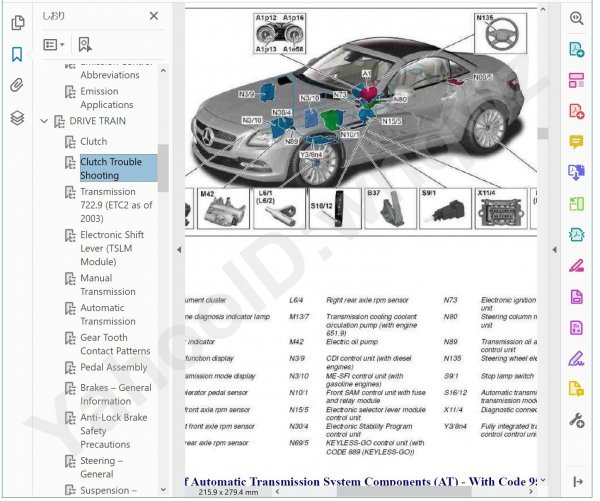
Task: Click the B37 pedal sensor thumbnail
Action: click(x=391, y=209)
